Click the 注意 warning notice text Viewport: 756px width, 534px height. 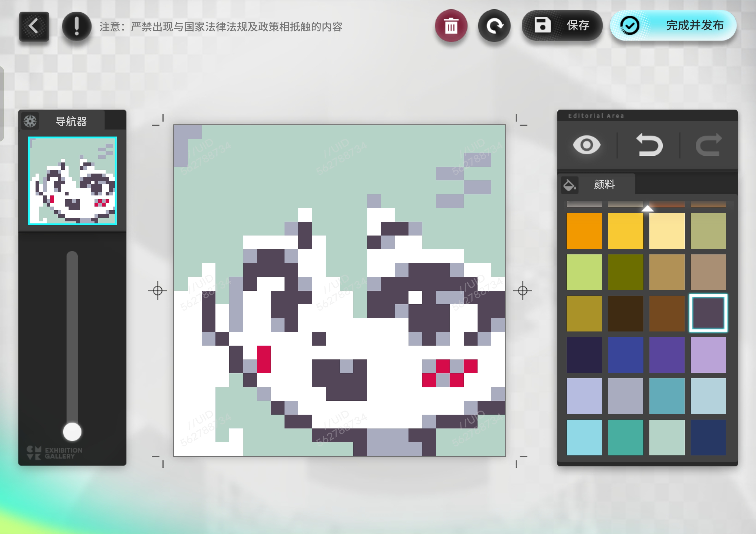[221, 27]
